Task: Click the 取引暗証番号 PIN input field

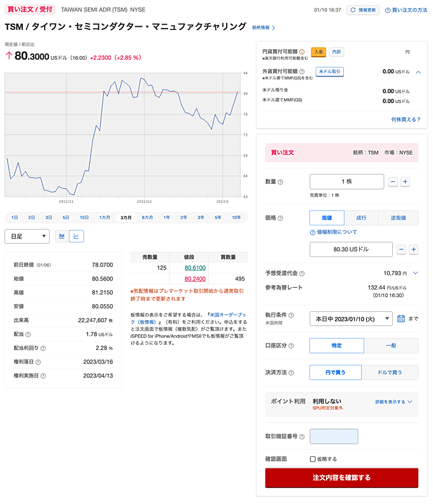Action: [334, 437]
